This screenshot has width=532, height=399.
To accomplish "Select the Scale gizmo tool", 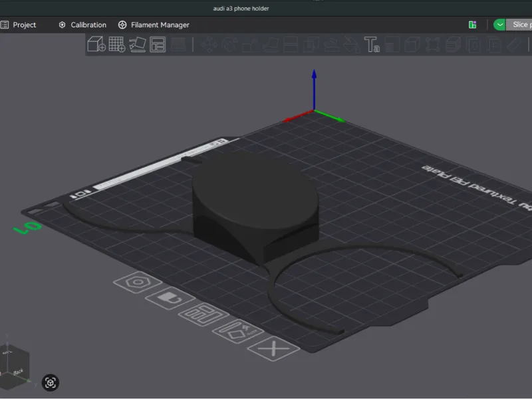I will (x=250, y=44).
